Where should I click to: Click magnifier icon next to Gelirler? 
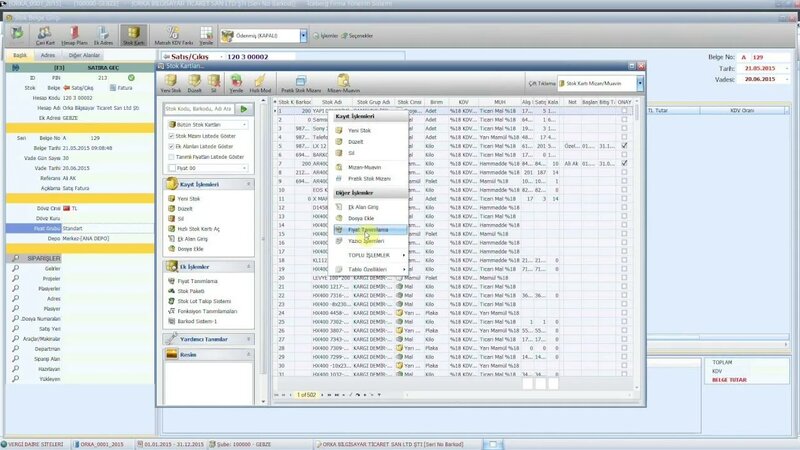[15, 268]
